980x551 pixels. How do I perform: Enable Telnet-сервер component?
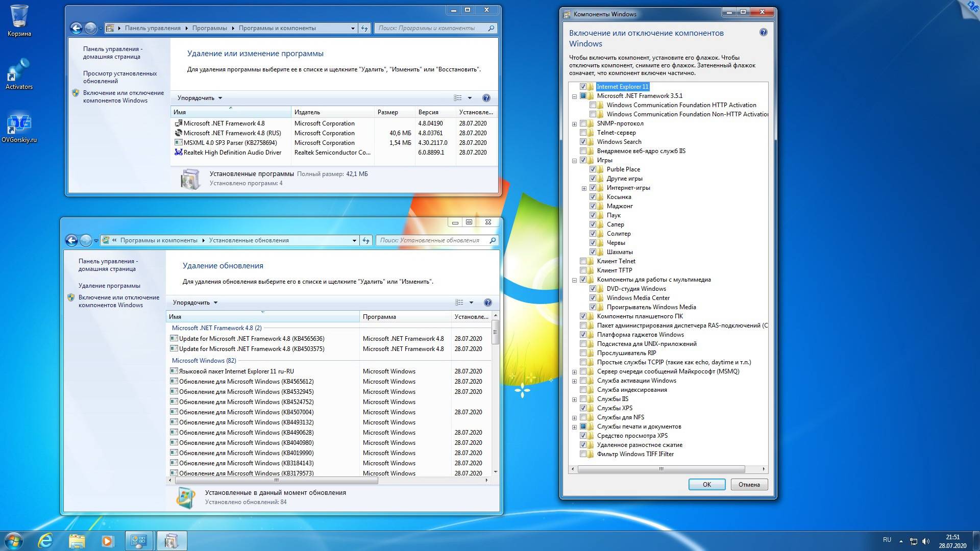(583, 133)
